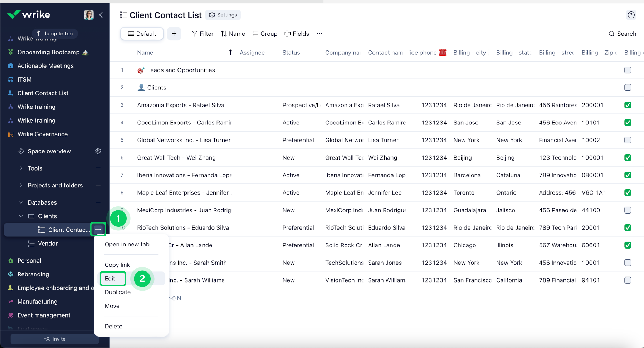Select Duplicate from the context menu
The height and width of the screenshot is (348, 644).
point(117,292)
